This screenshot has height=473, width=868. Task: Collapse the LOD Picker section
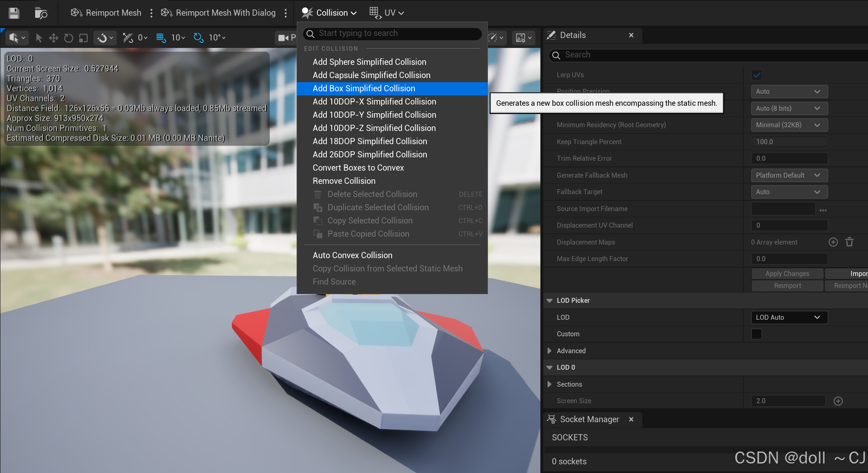tap(549, 300)
